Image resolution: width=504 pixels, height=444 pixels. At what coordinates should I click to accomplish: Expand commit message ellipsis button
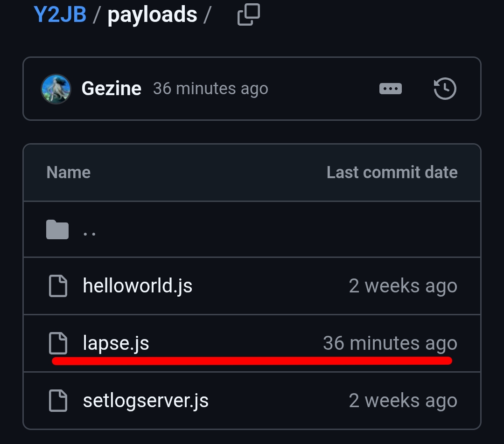pos(391,89)
